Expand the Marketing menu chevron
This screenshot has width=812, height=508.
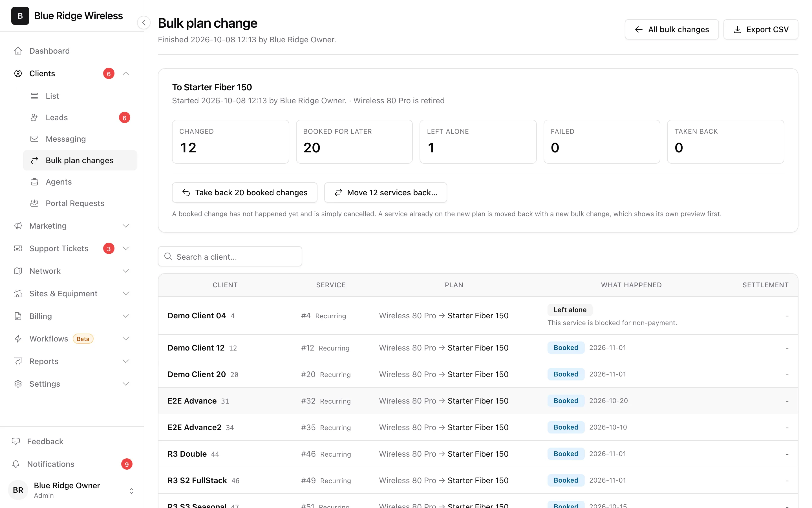click(126, 226)
